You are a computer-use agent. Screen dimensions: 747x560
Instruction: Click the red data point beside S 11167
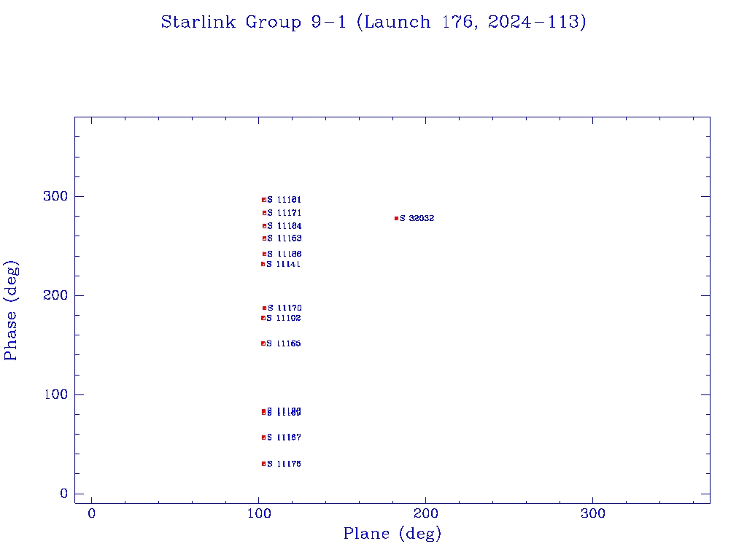263,437
